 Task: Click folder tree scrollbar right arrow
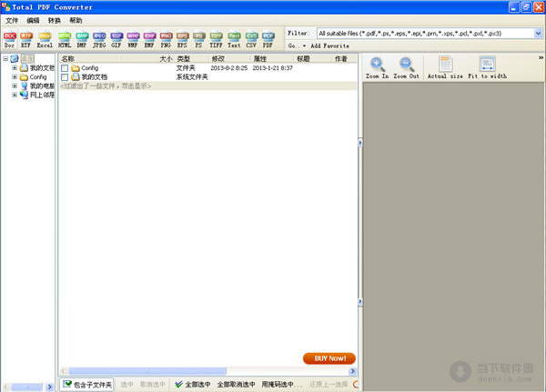(49, 387)
